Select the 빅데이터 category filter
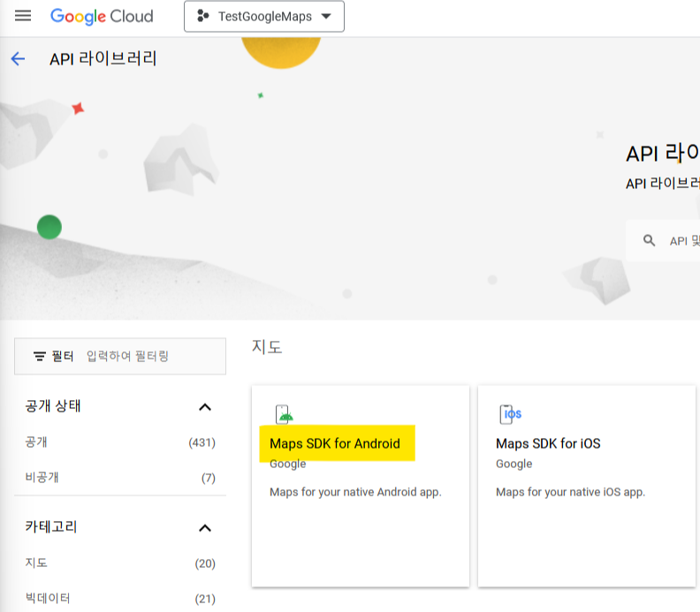The width and height of the screenshot is (700, 612). point(120,598)
